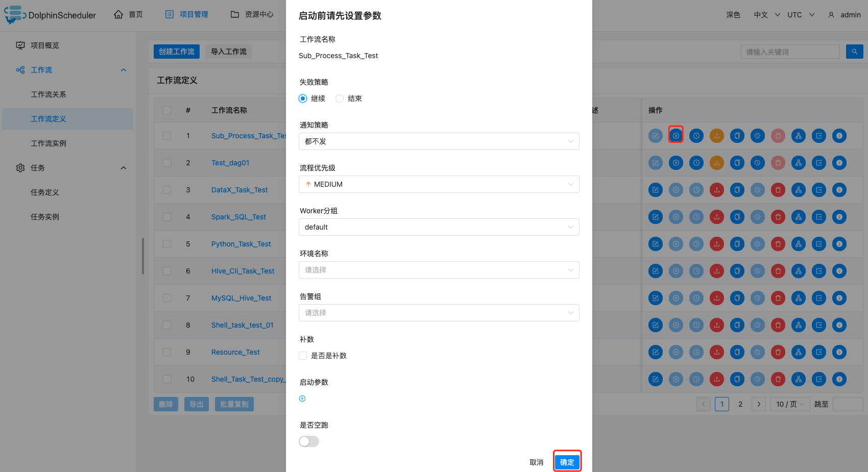Open the 中文 language dropdown
The image size is (868, 472).
767,15
